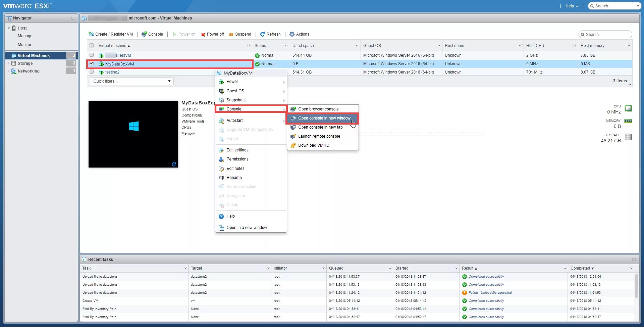The image size is (644, 327).
Task: Open the Console submenu entry
Action: tap(251, 109)
